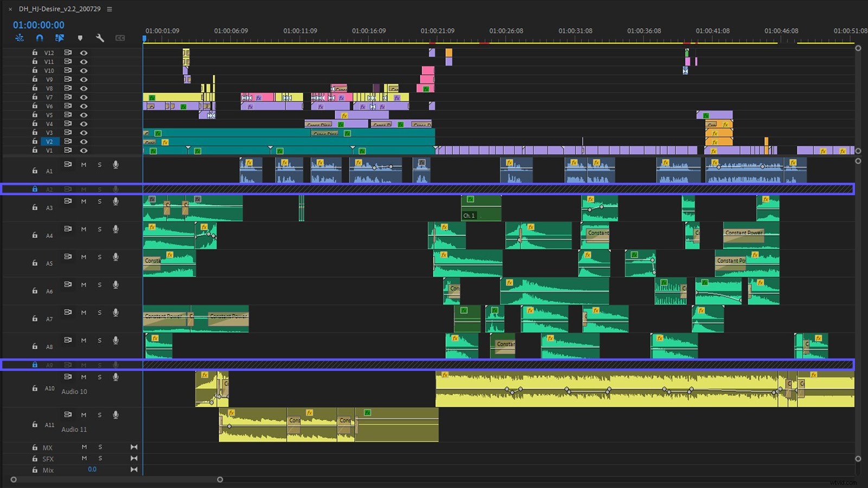
Task: Open the timeline panel menu
Action: (x=108, y=9)
